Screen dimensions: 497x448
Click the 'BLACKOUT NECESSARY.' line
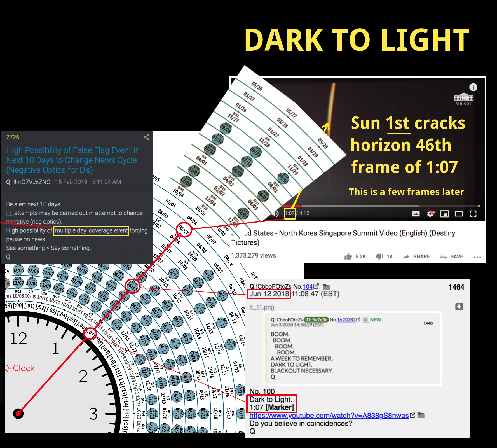(x=302, y=371)
